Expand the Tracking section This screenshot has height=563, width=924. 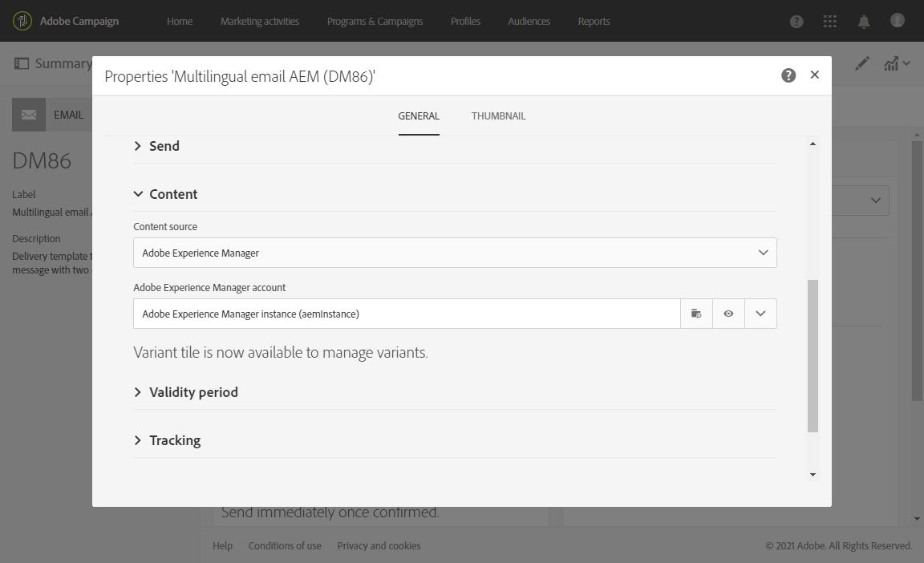click(168, 440)
